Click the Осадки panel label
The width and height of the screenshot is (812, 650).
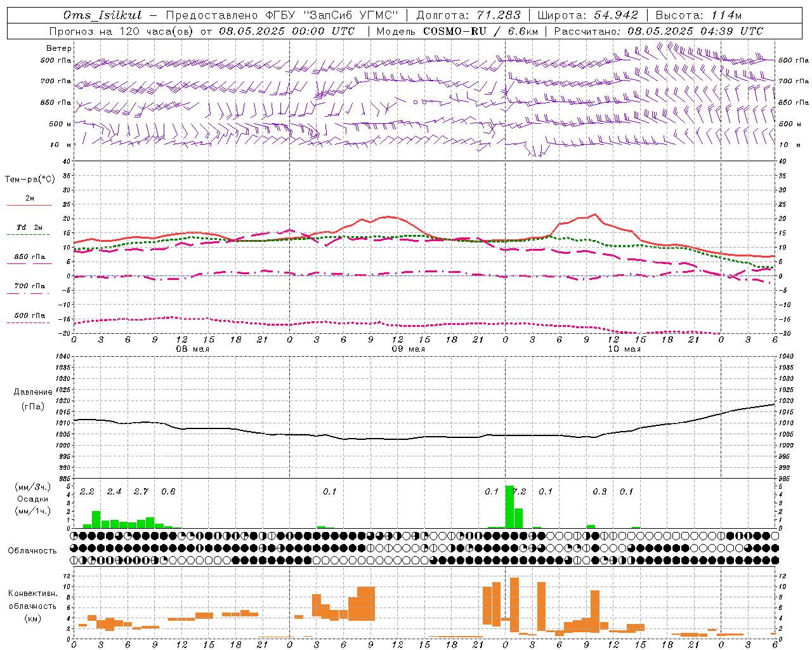click(x=33, y=499)
